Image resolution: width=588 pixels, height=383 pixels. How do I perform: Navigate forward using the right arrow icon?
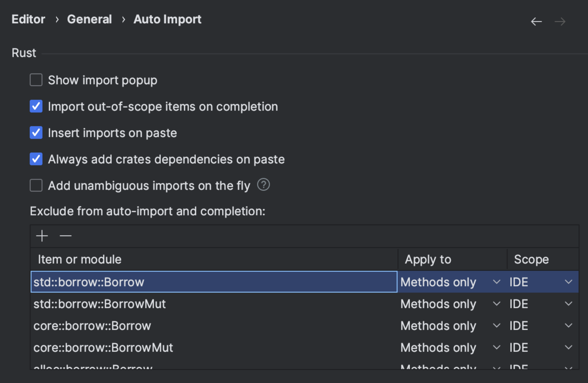tap(559, 21)
